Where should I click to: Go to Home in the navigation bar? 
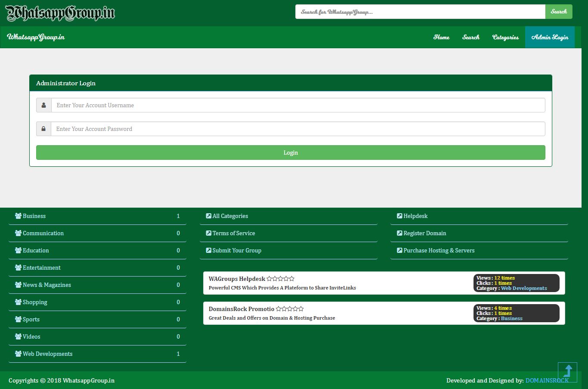pos(441,37)
